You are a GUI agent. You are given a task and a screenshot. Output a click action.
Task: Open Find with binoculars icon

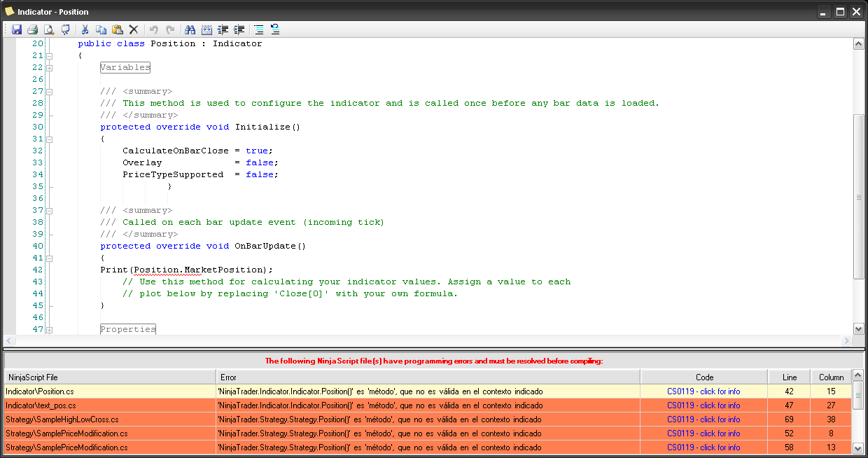click(x=190, y=29)
